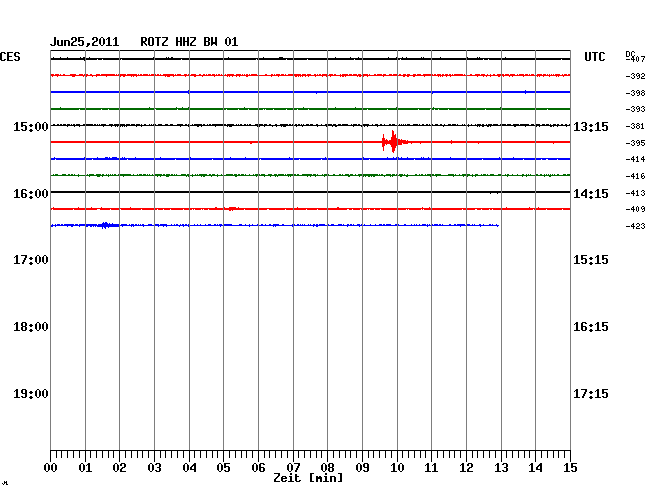Select the DC offset value -414
Screen dimensions: 650x494
635,159
